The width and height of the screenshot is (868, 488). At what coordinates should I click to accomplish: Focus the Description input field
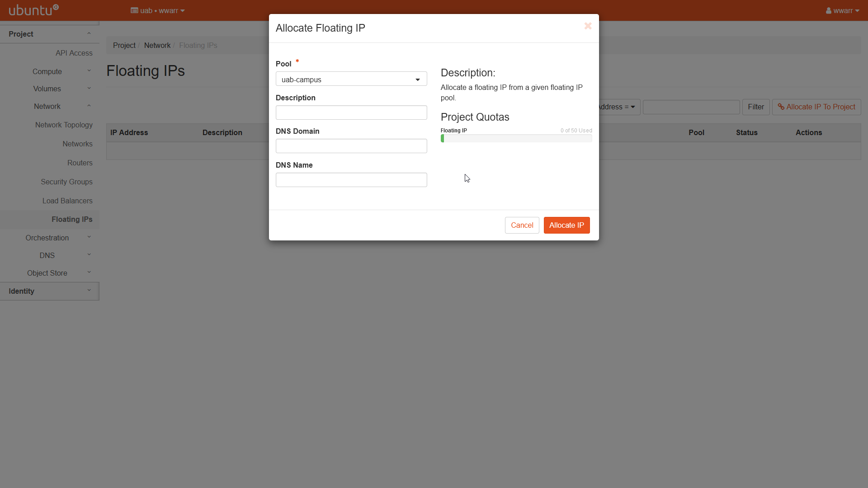pyautogui.click(x=351, y=113)
